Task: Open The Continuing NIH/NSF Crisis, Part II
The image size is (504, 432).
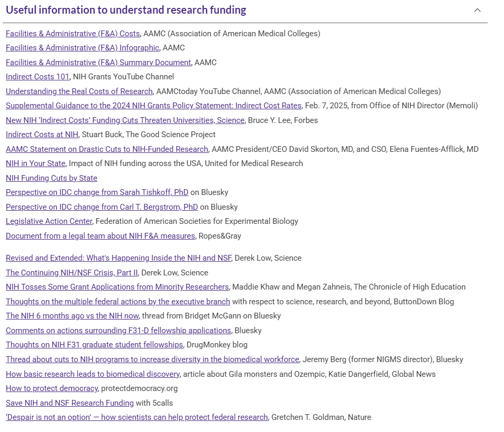Action: pos(71,273)
